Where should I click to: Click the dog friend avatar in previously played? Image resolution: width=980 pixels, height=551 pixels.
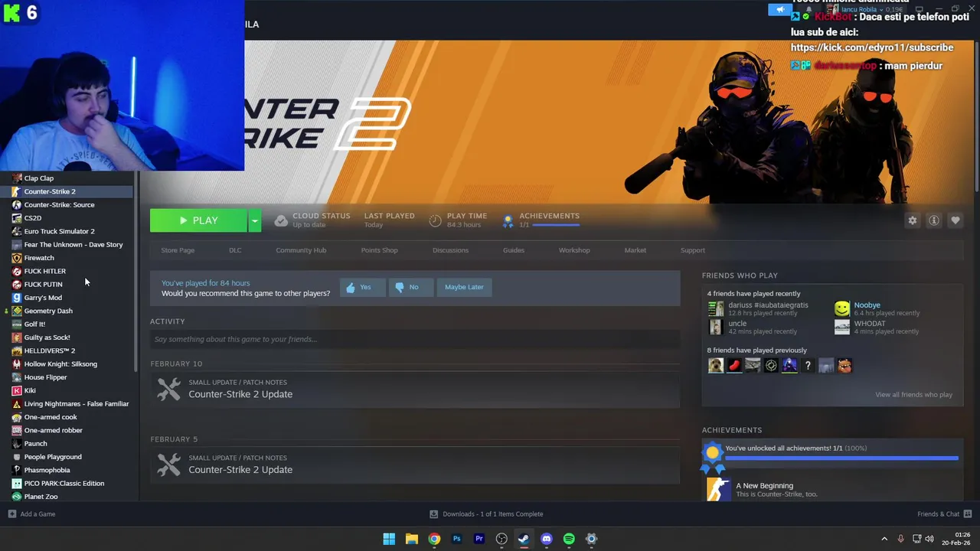click(x=716, y=366)
